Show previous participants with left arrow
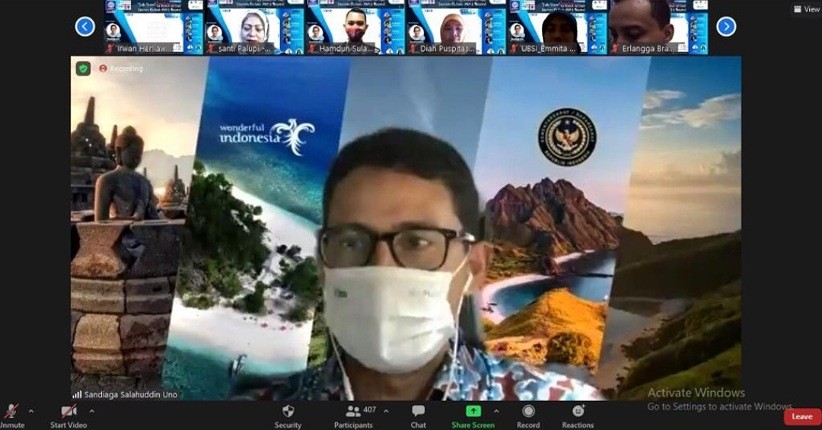Image resolution: width=822 pixels, height=430 pixels. coord(85,26)
